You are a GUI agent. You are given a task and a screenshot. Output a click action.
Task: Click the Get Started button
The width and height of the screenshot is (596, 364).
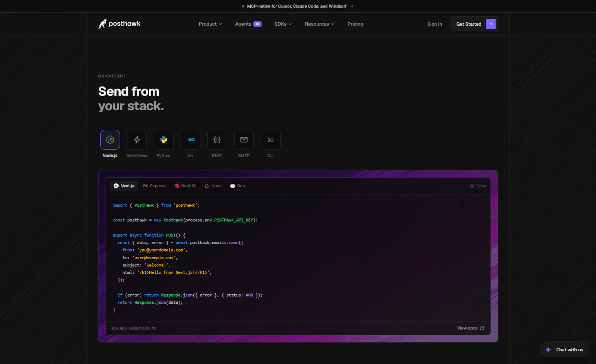pyautogui.click(x=474, y=24)
